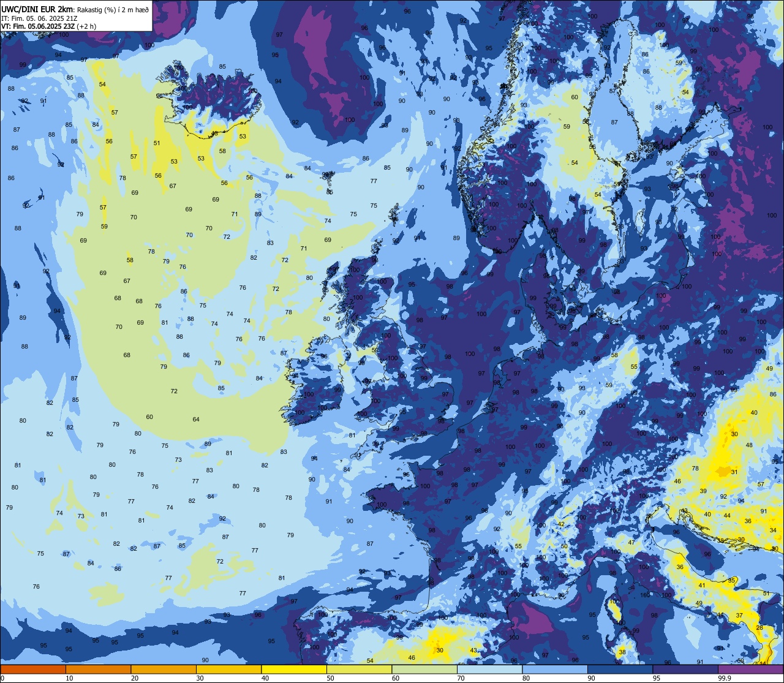Click the legend tick label 95
The height and width of the screenshot is (683, 784).
pos(657,678)
